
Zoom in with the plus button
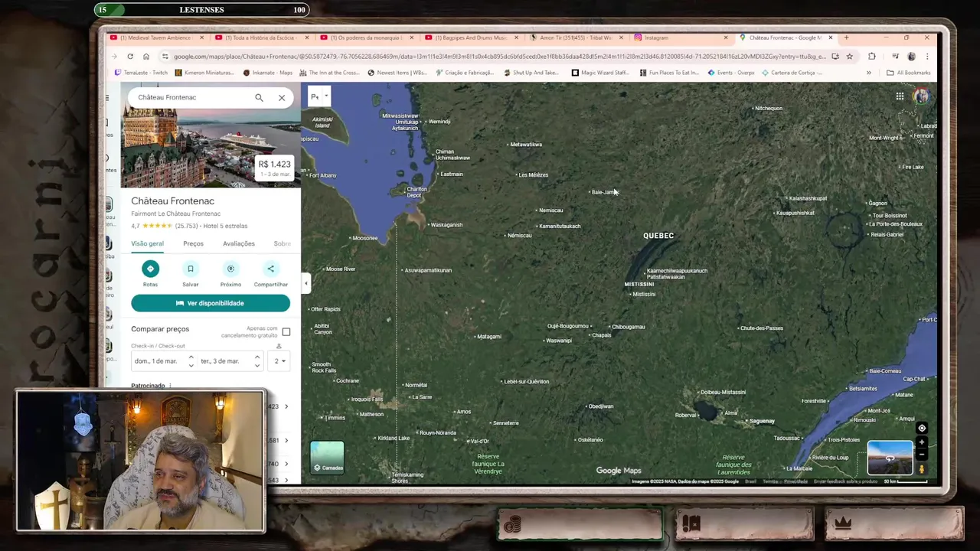[922, 442]
